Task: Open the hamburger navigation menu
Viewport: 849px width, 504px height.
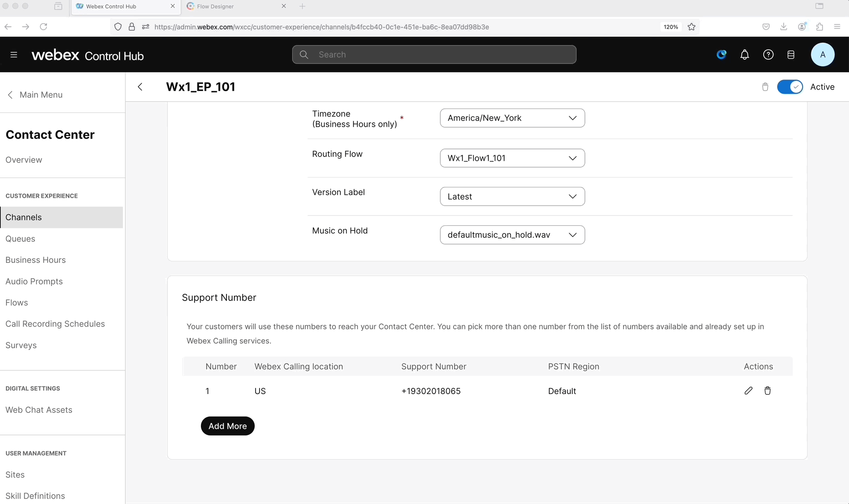Action: (14, 55)
